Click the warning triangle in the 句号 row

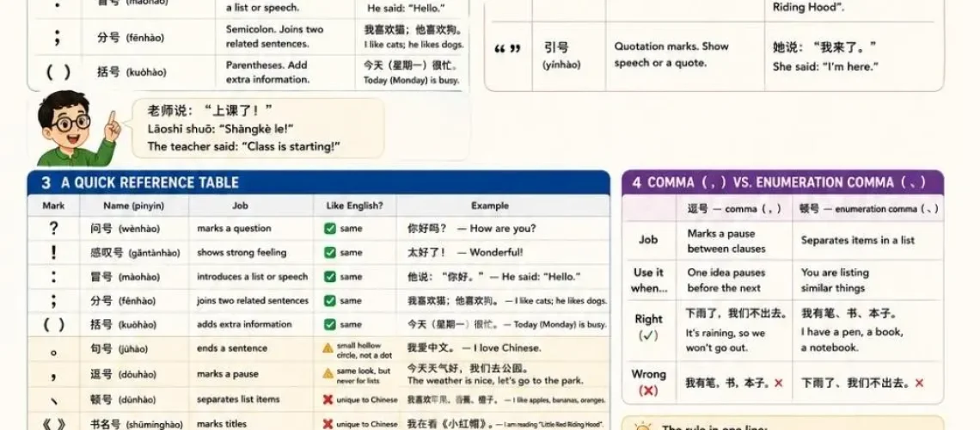328,348
